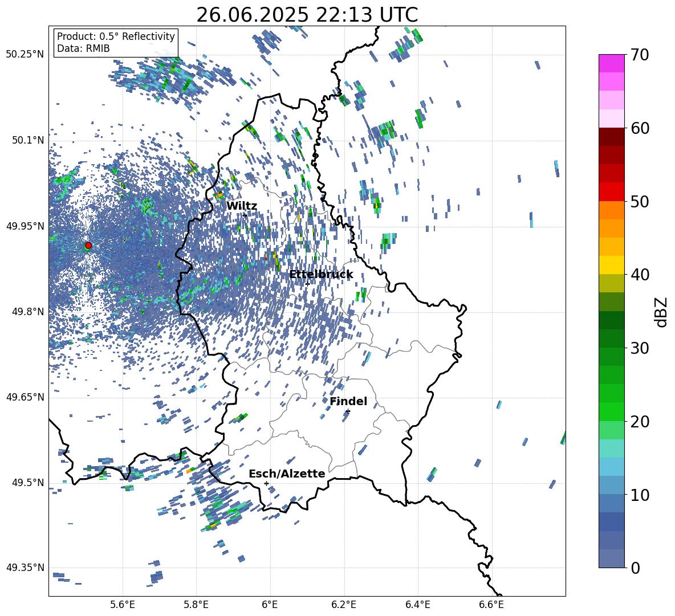The height and width of the screenshot is (616, 675).
Task: Click the Esch/Alzette city label
Action: coord(287,474)
